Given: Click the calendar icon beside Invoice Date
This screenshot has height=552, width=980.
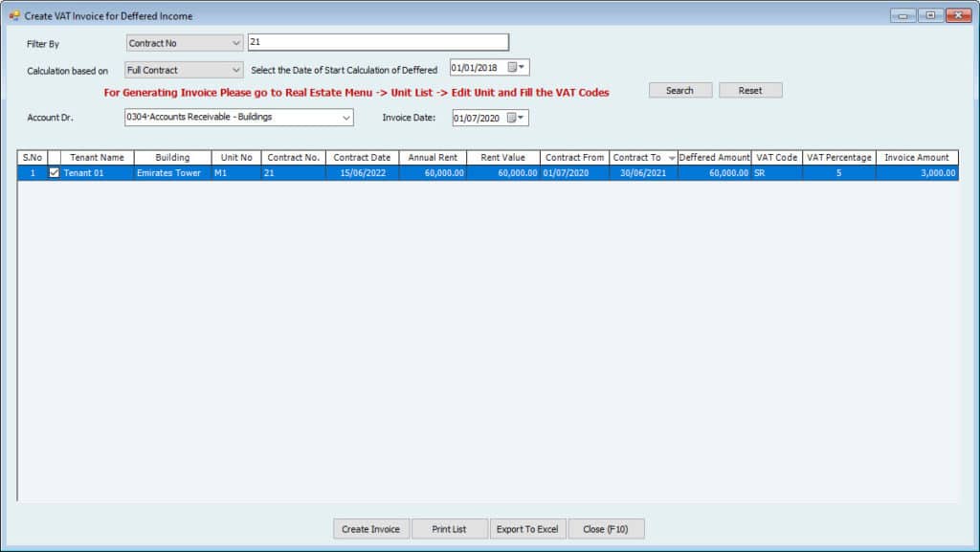Looking at the screenshot, I should tap(516, 118).
